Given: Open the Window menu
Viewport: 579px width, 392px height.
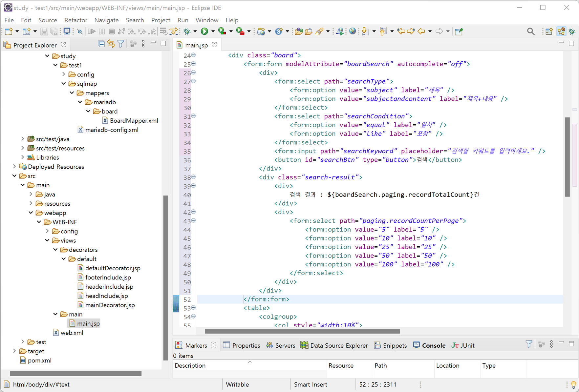Looking at the screenshot, I should (x=207, y=20).
